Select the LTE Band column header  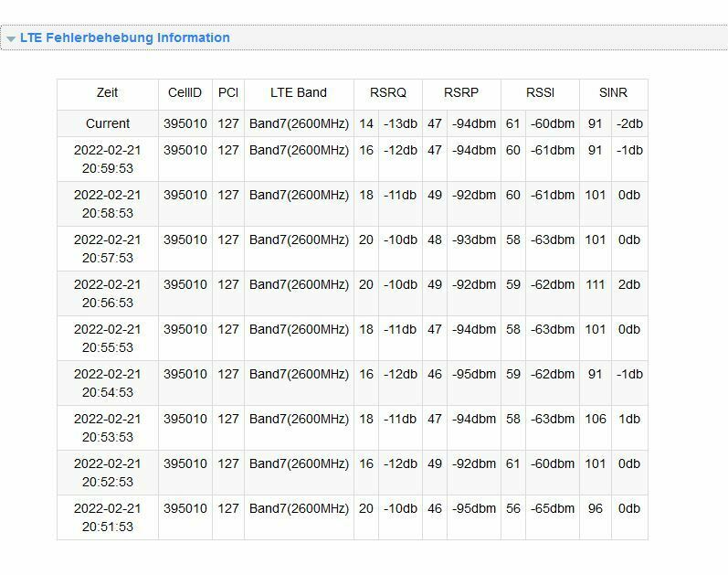click(299, 92)
